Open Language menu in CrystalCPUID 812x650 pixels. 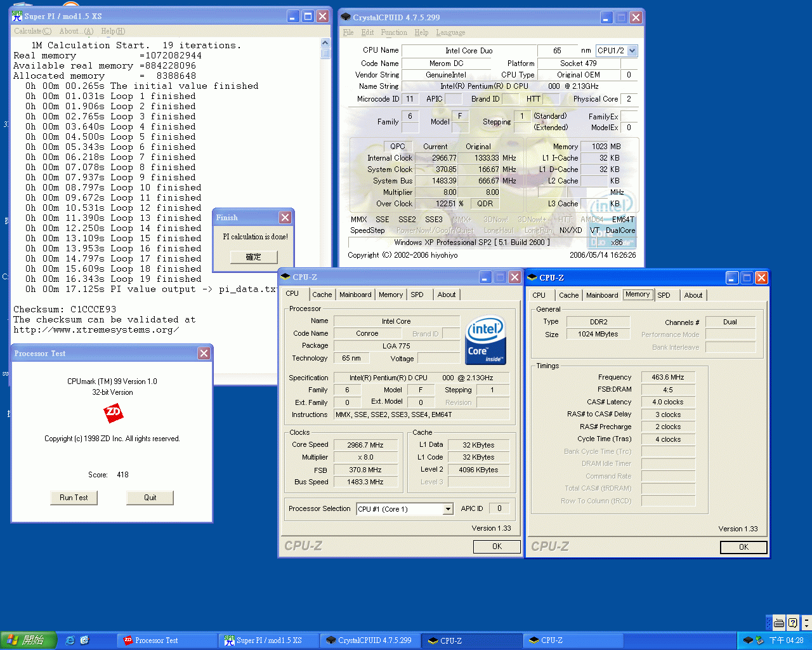(450, 32)
